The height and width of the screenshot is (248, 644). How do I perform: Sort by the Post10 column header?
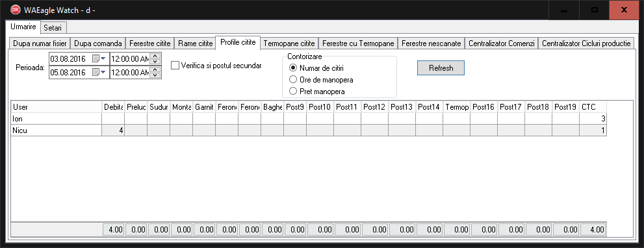point(320,107)
